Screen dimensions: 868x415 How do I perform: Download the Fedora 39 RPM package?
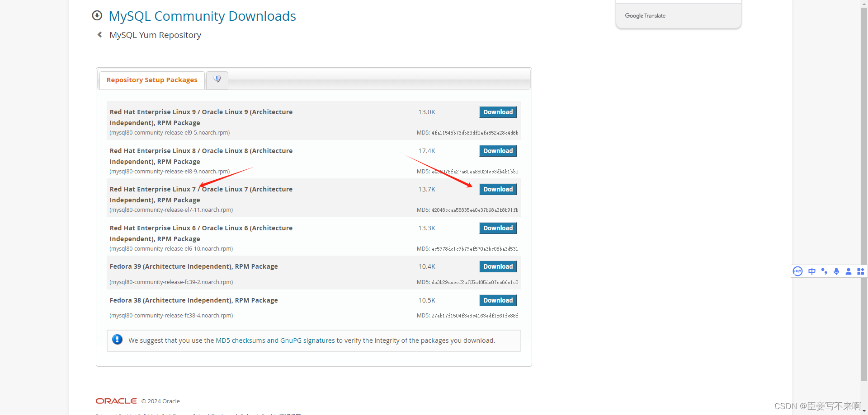point(498,266)
